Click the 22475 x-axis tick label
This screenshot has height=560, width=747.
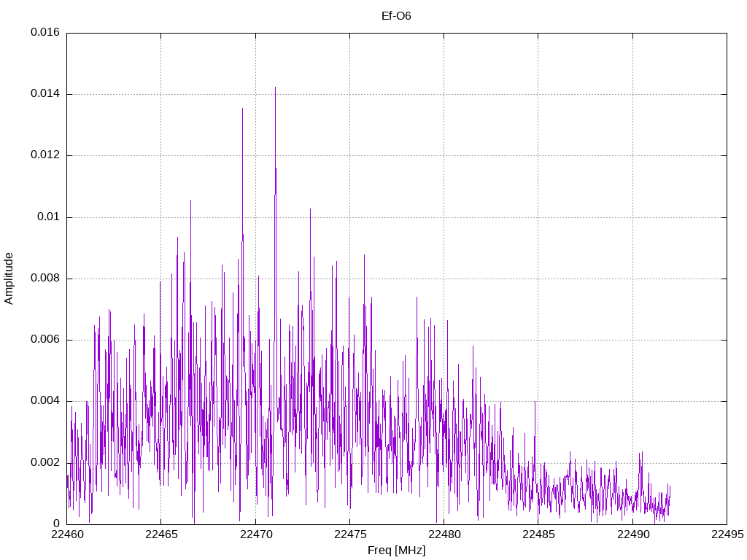click(350, 534)
